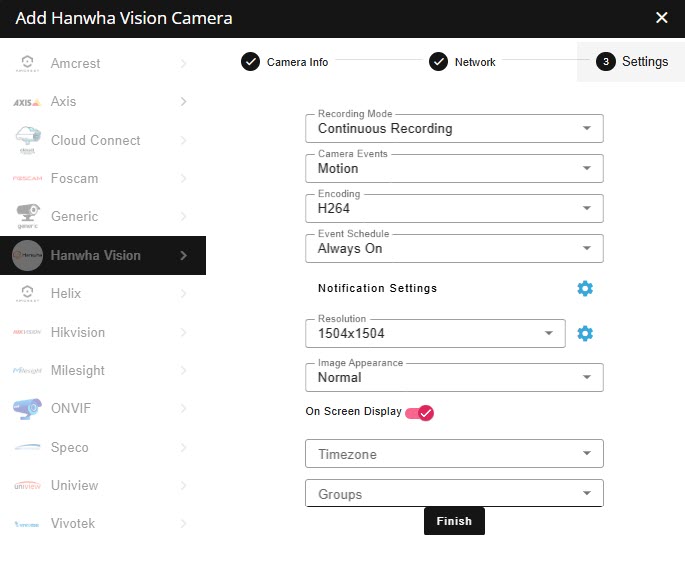Select the Cloud Connect camera icon
Viewport: 685px width, 569px height.
pos(27,141)
